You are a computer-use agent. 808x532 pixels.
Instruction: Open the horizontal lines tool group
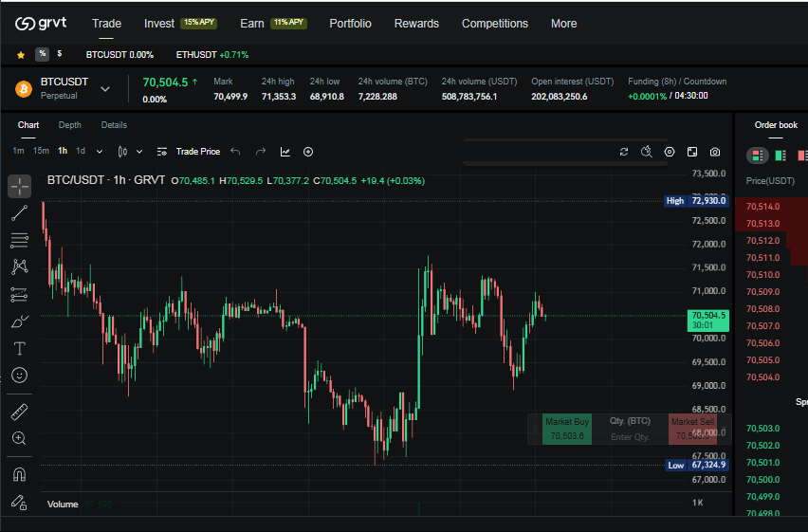point(20,240)
